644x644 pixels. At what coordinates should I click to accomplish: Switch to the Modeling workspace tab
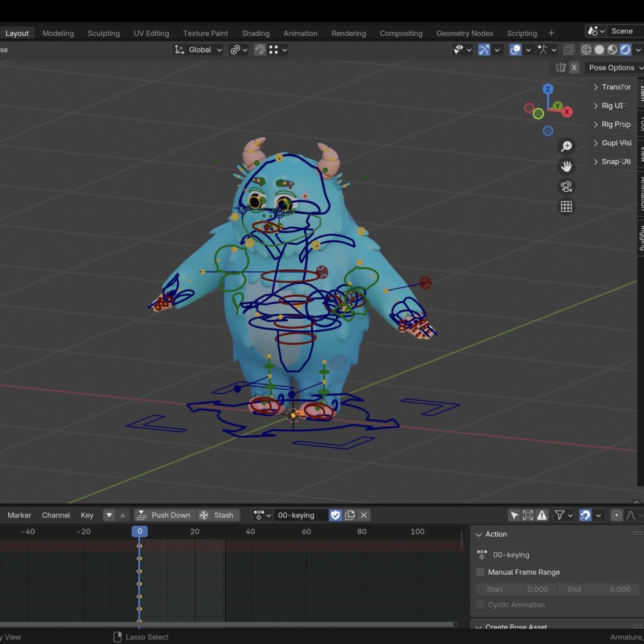click(x=58, y=33)
